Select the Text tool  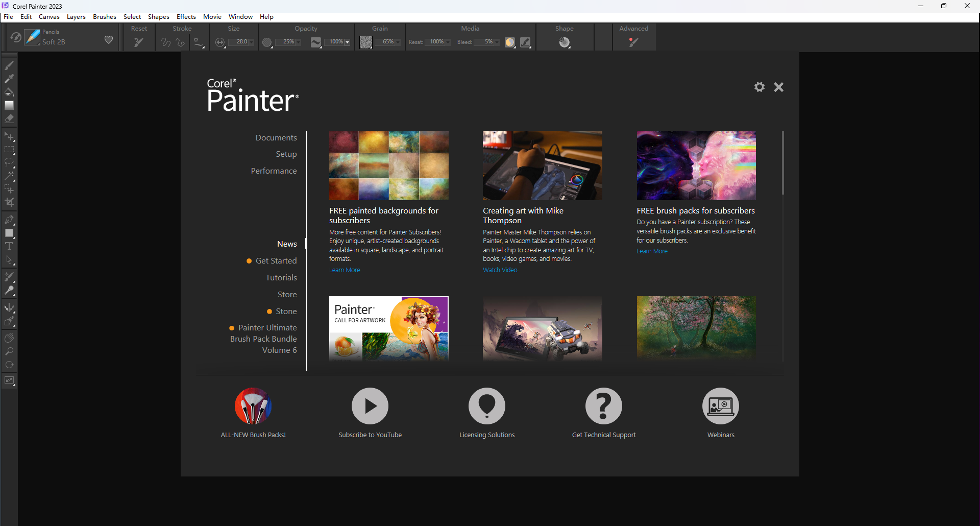pos(9,246)
